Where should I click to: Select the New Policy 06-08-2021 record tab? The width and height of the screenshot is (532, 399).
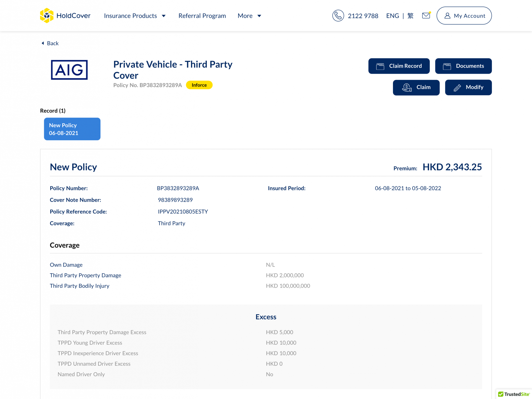click(72, 129)
